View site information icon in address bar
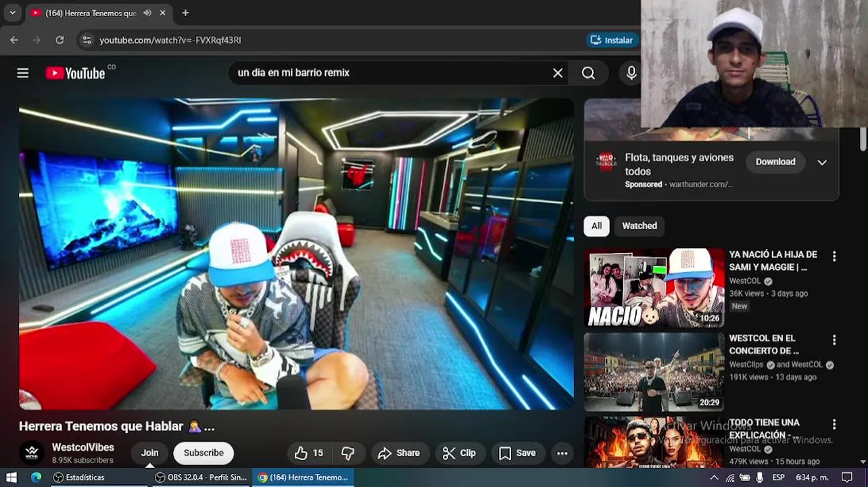Viewport: 868px width, 487px height. [87, 40]
